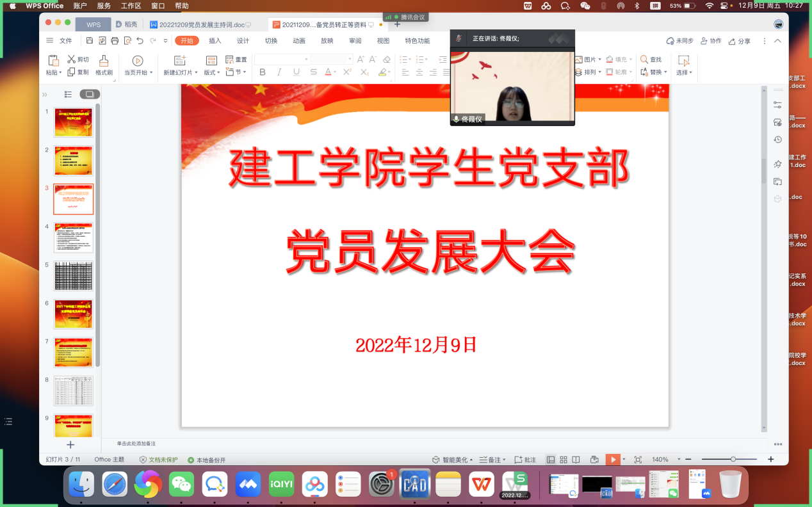Click the Share (分享) button
Viewport: 812px width, 507px height.
(x=738, y=41)
